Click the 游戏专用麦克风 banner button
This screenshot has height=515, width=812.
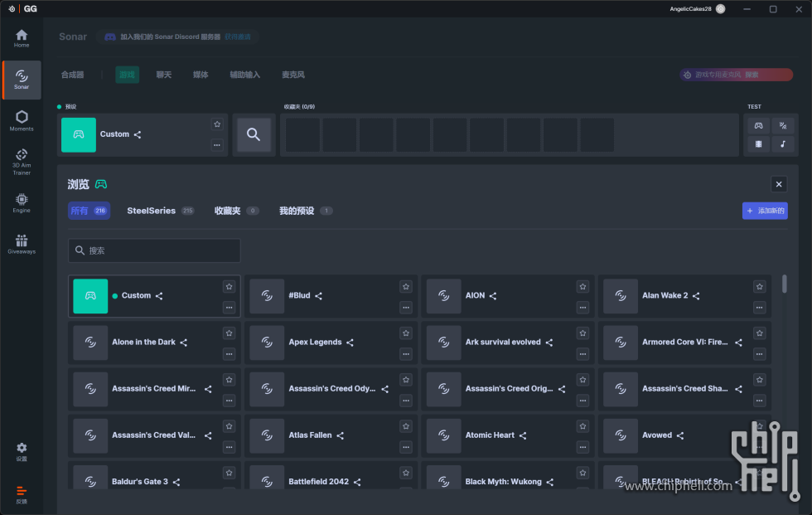(736, 75)
